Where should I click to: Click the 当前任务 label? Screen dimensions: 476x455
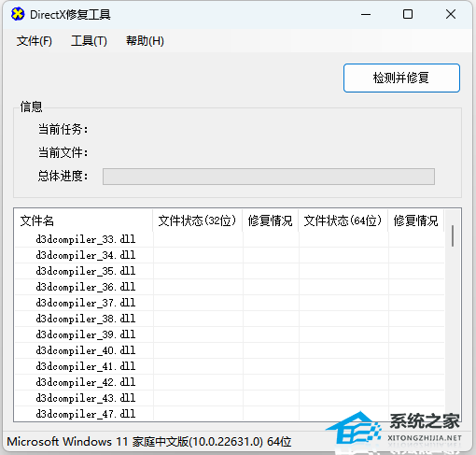[x=63, y=129]
